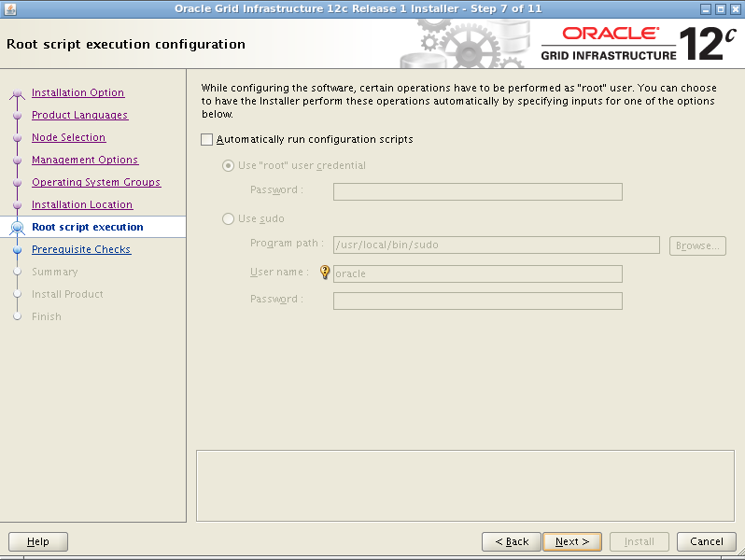
Task: Select the Use sudo radio button
Action: coord(229,218)
